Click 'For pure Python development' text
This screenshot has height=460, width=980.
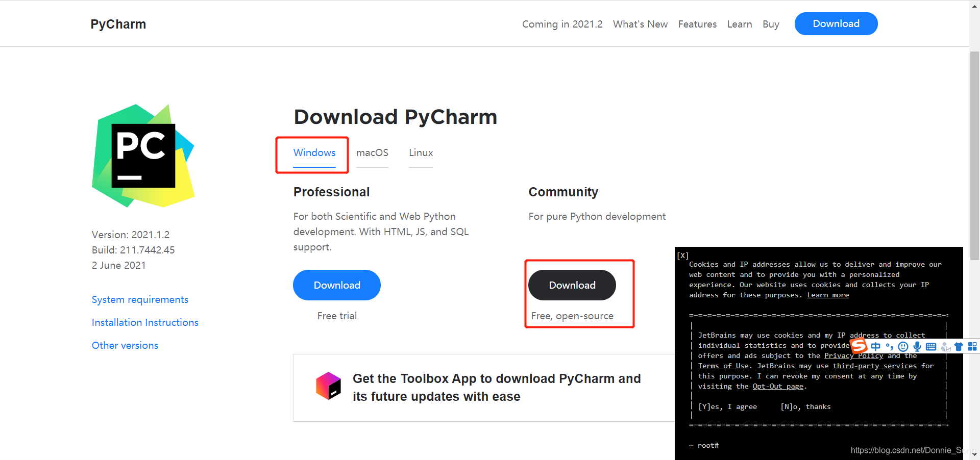[597, 216]
